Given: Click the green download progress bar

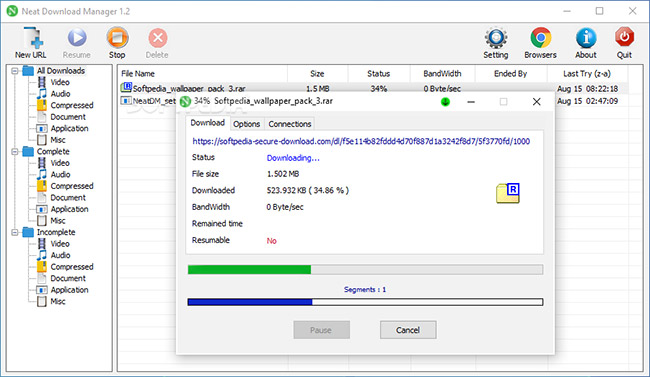Looking at the screenshot, I should (x=365, y=270).
